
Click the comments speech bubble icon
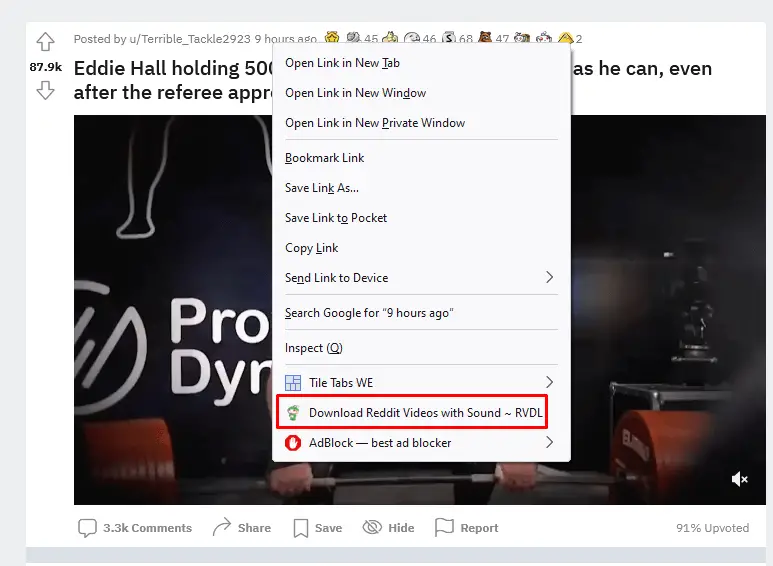point(87,528)
